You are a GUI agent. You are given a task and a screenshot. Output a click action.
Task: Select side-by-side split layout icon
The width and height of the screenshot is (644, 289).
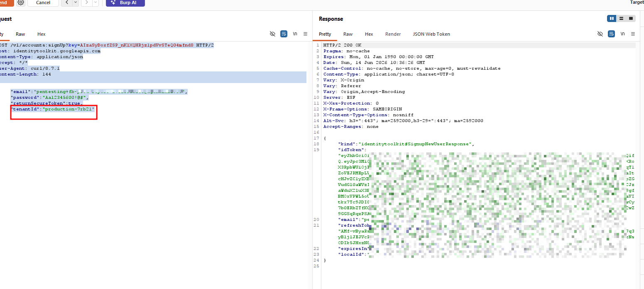coord(612,18)
